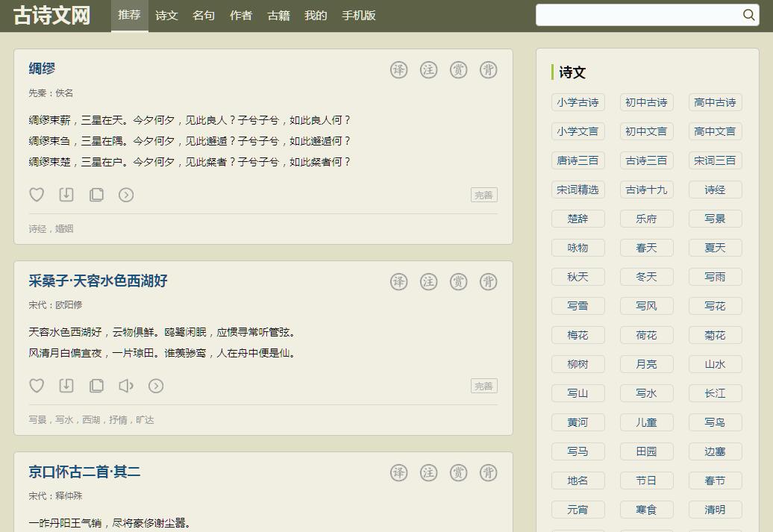The image size is (773, 532).
Task: Toggle recite (背) mode for 采桑子
Action: 488,282
